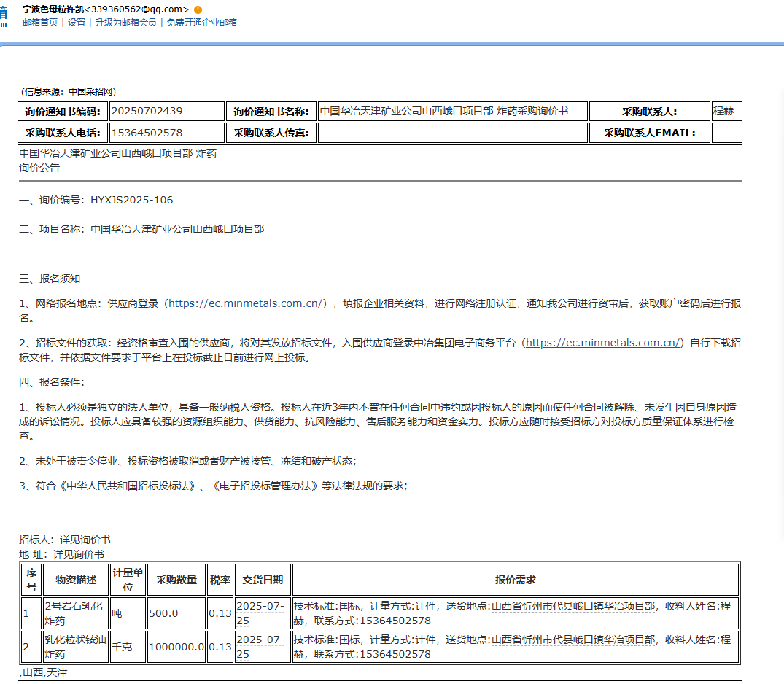Click the quantity 1000000.0 cell
Image resolution: width=784 pixels, height=684 pixels.
(x=176, y=647)
